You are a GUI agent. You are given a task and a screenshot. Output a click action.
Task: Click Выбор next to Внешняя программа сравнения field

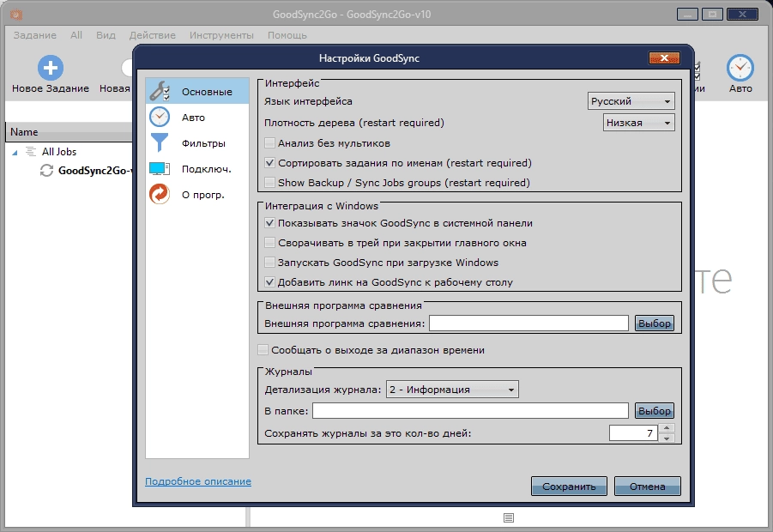[x=655, y=323]
